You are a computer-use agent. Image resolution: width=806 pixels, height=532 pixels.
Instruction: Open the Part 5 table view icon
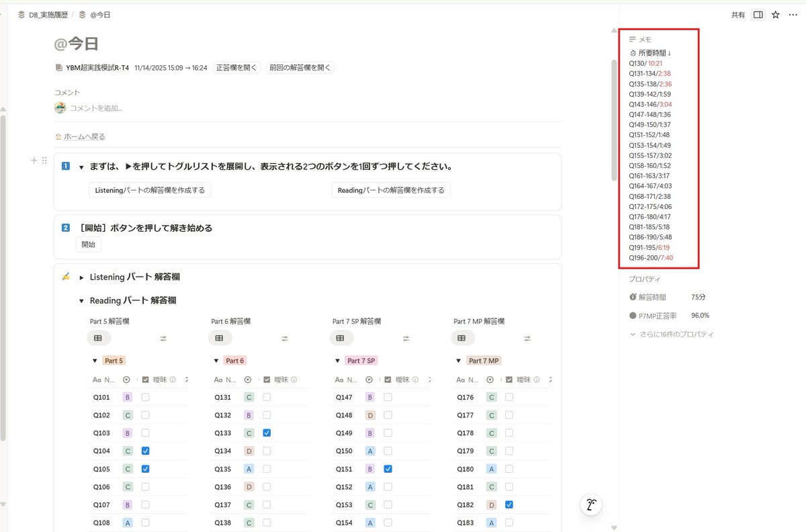click(99, 338)
